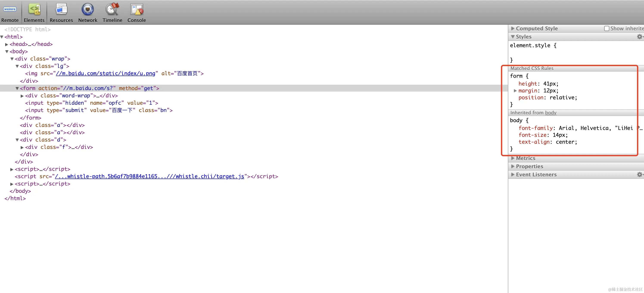
Task: Click the Styles section gear icon
Action: pos(639,37)
